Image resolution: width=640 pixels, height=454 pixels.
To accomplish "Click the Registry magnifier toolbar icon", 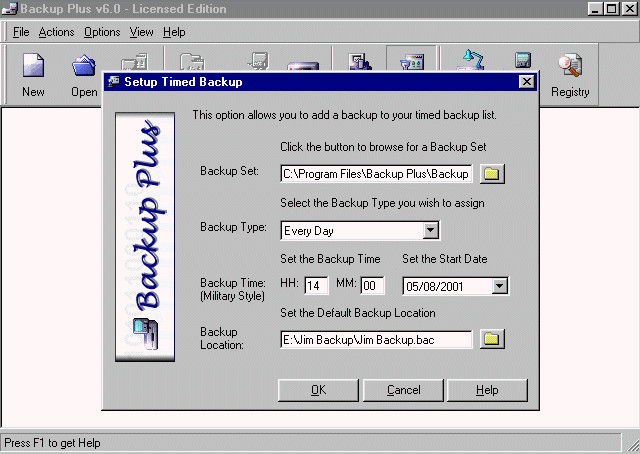I will (570, 65).
